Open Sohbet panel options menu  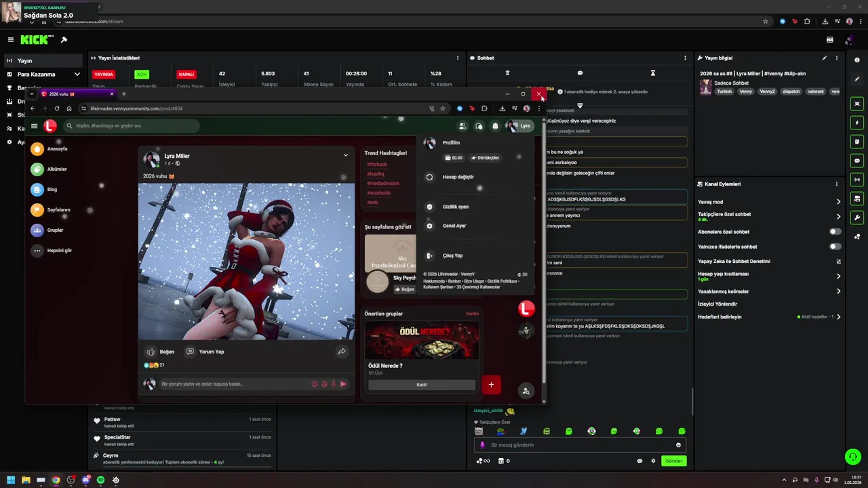(x=685, y=58)
